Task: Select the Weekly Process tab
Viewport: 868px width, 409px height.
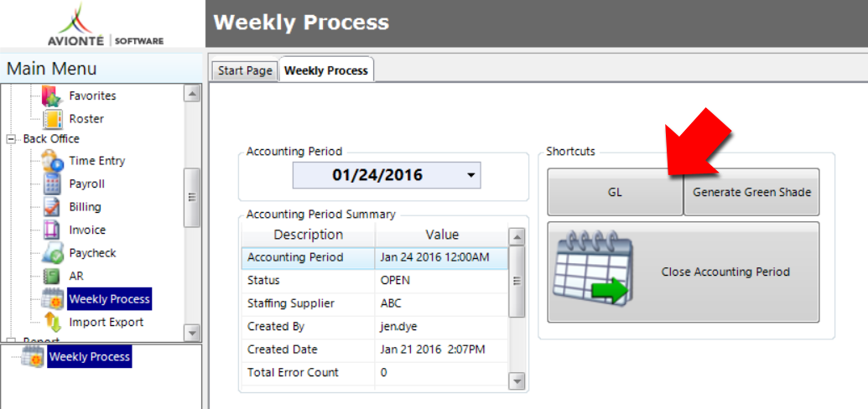Action: pyautogui.click(x=326, y=70)
